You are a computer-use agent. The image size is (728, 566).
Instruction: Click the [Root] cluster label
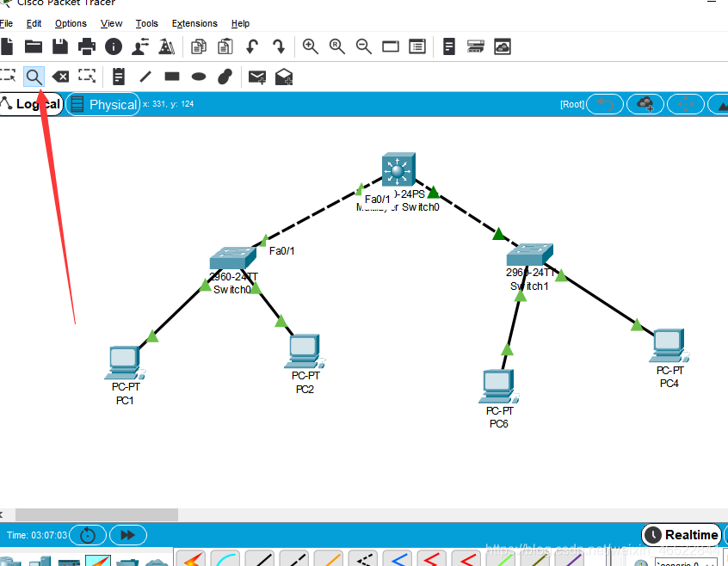tap(572, 104)
